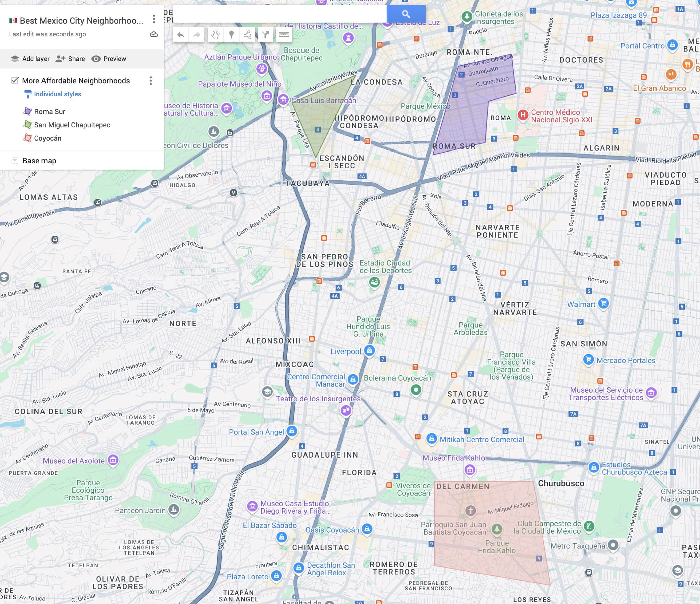
Task: Click Metro Taxqueña station marker
Action: tap(613, 544)
